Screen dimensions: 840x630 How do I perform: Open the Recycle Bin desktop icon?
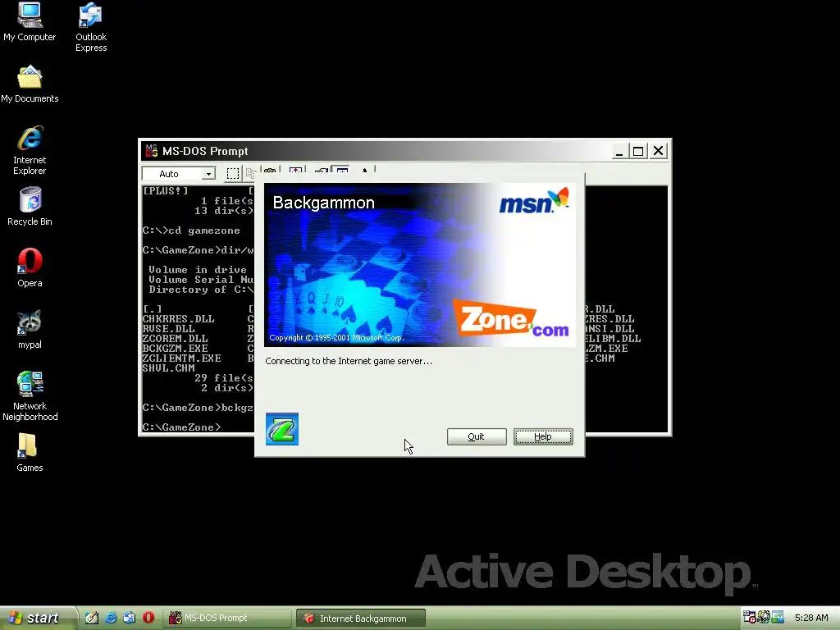coord(30,207)
